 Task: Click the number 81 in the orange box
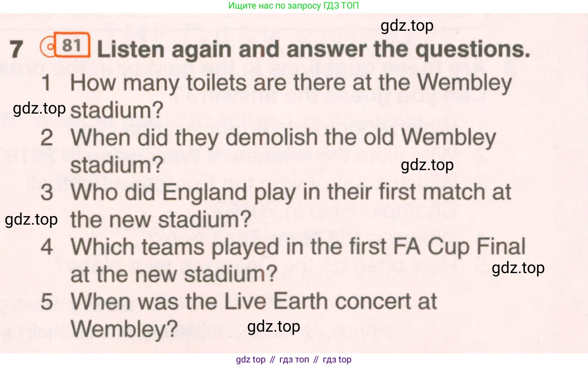coord(72,45)
